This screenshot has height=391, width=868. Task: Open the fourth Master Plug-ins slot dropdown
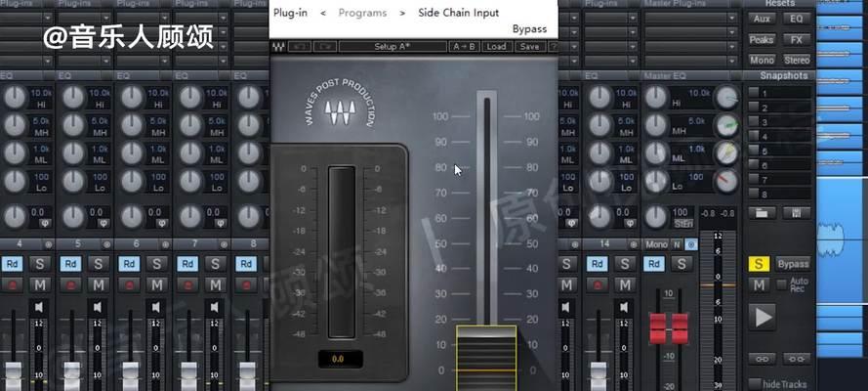pyautogui.click(x=732, y=61)
